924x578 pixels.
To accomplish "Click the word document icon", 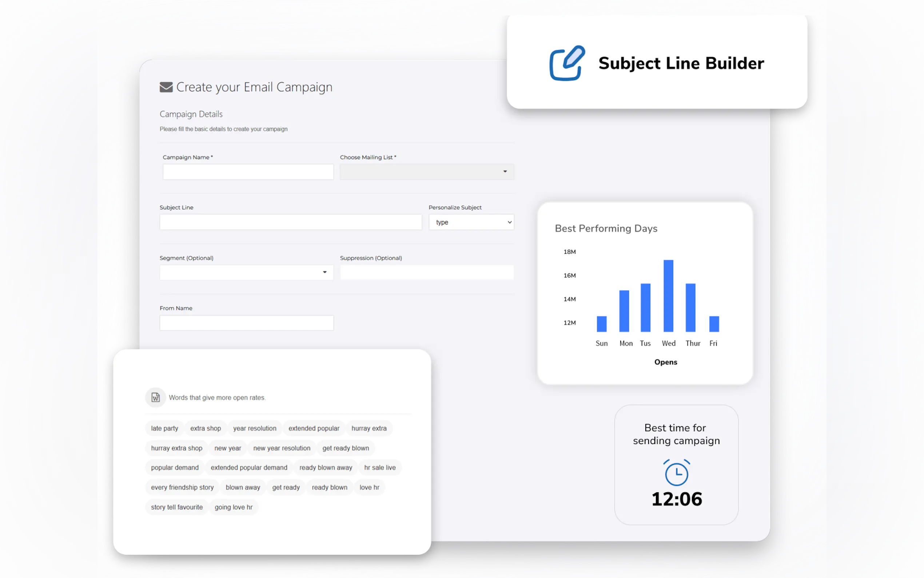I will click(x=155, y=397).
